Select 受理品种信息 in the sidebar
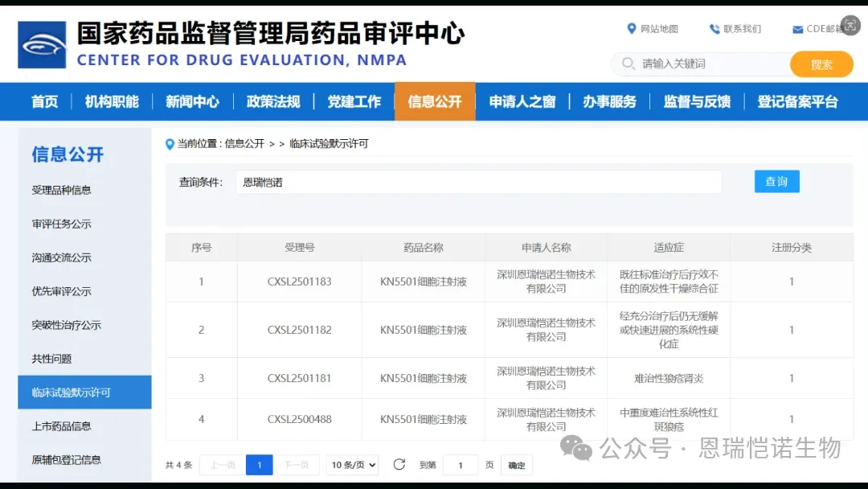The height and width of the screenshot is (489, 868). (62, 190)
